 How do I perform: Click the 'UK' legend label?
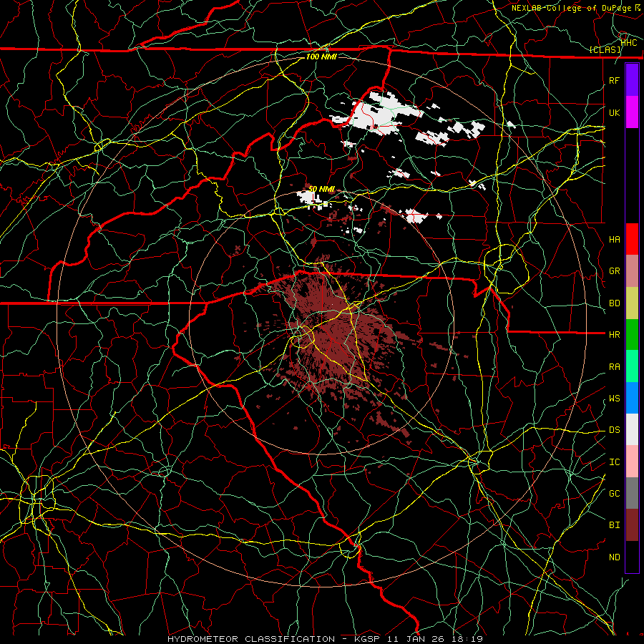pyautogui.click(x=614, y=112)
